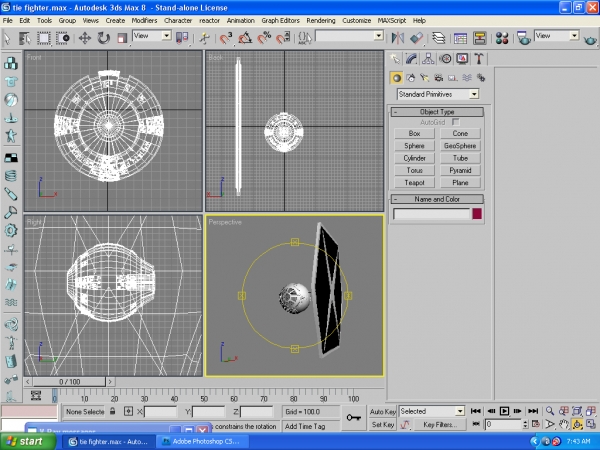Open the Rendering menu
600x450 pixels.
(x=321, y=21)
